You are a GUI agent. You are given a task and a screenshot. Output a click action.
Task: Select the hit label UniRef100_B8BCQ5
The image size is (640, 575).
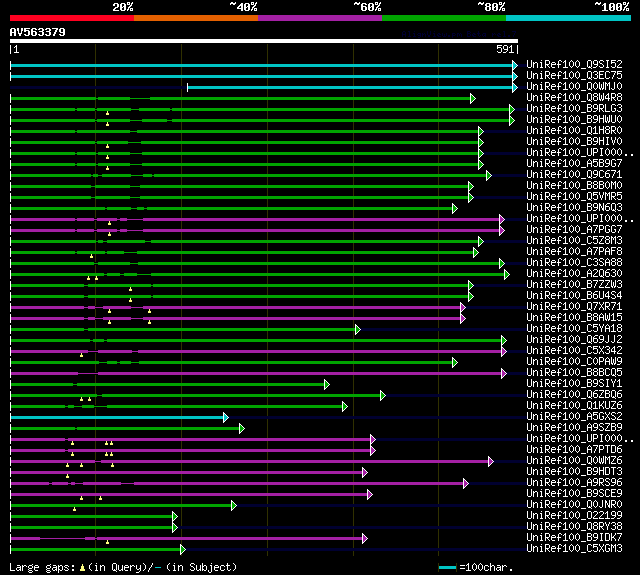click(x=574, y=373)
